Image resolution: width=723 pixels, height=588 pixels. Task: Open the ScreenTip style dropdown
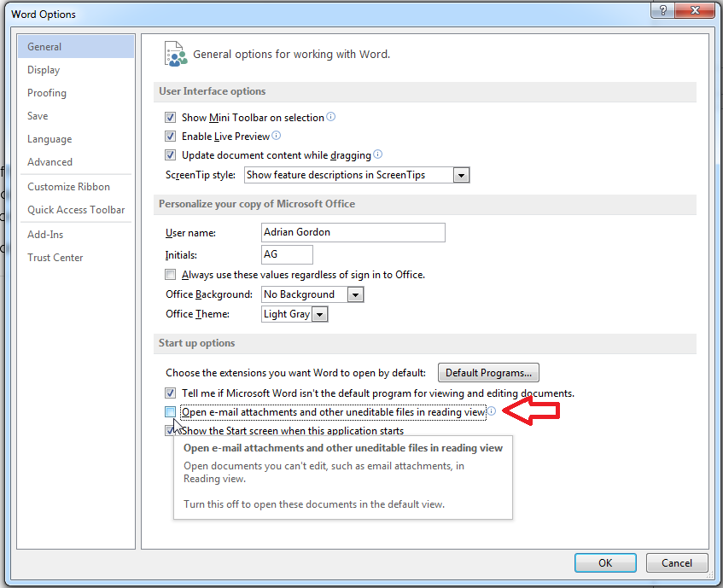tap(461, 175)
